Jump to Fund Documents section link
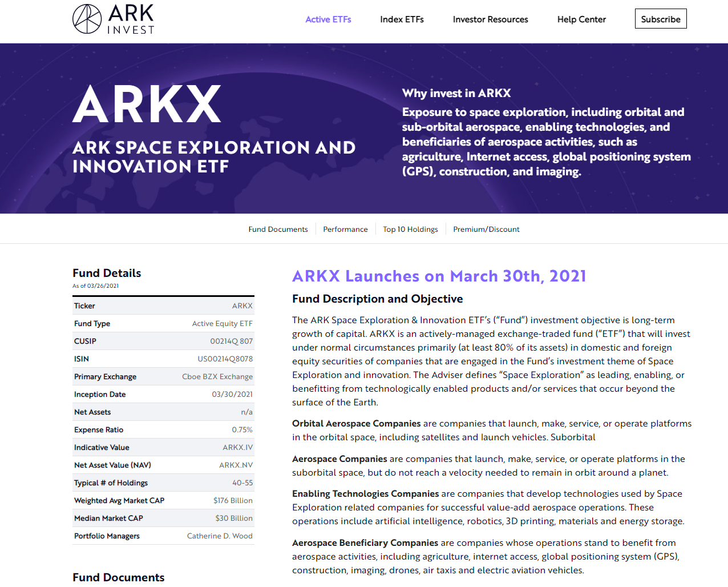 [x=278, y=229]
